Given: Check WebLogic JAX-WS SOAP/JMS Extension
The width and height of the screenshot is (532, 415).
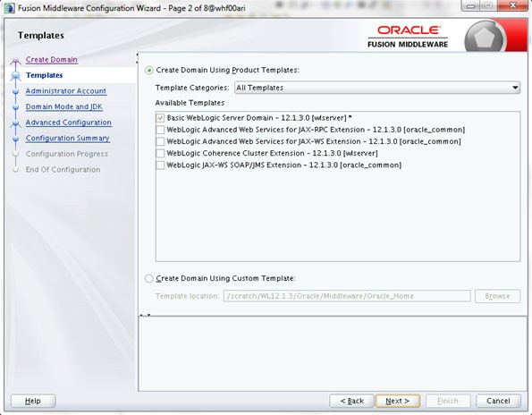Looking at the screenshot, I should click(x=160, y=165).
